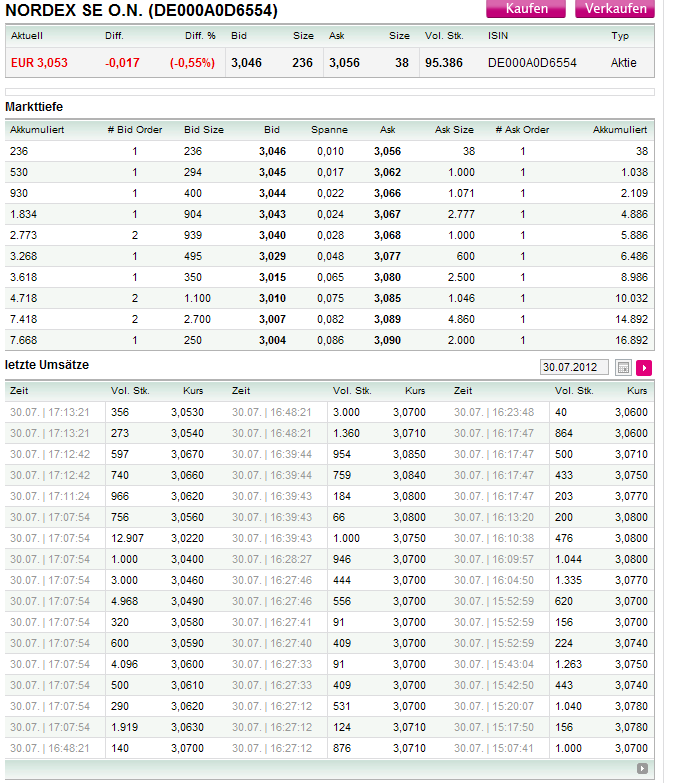Viewport: 683px width, 783px height.
Task: Click the Bid Size column header
Action: (204, 130)
